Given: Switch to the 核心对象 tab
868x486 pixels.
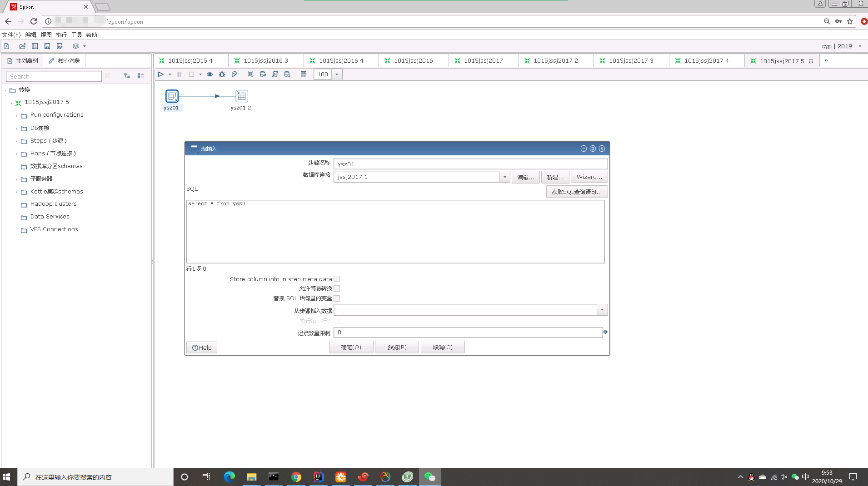Looking at the screenshot, I should pyautogui.click(x=64, y=61).
